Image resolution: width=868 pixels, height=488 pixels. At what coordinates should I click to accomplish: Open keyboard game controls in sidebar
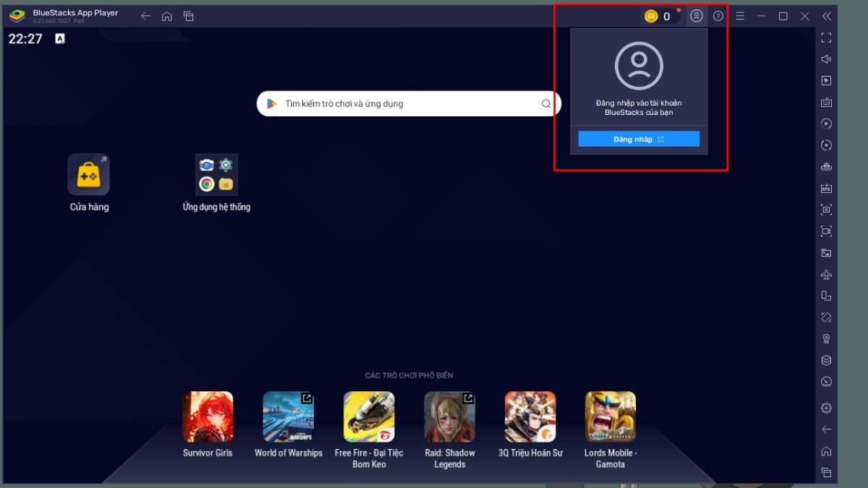tap(827, 103)
